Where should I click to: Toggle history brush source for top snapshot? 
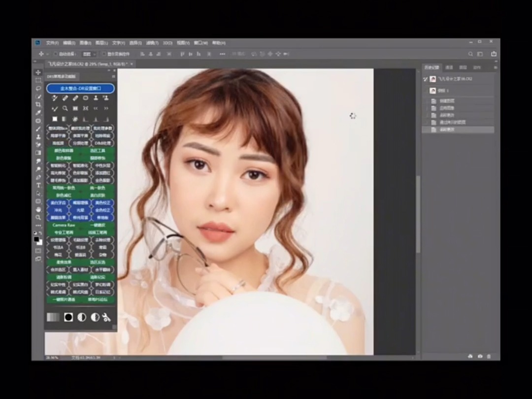click(x=426, y=79)
